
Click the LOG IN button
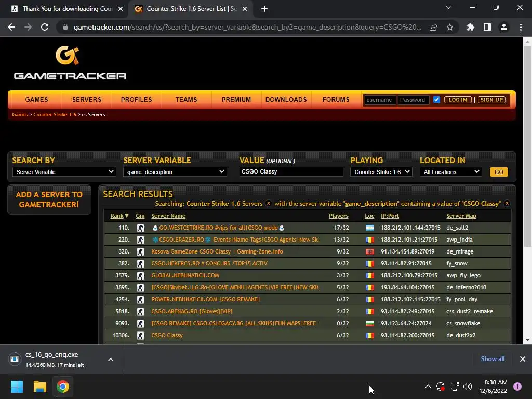pyautogui.click(x=458, y=100)
